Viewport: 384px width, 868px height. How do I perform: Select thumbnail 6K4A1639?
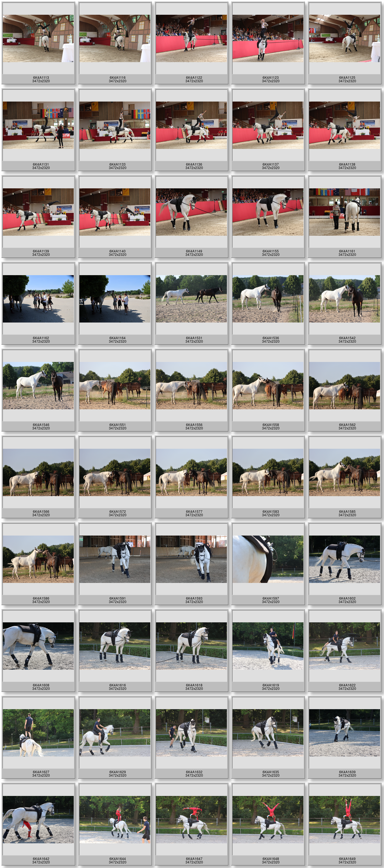345,733
